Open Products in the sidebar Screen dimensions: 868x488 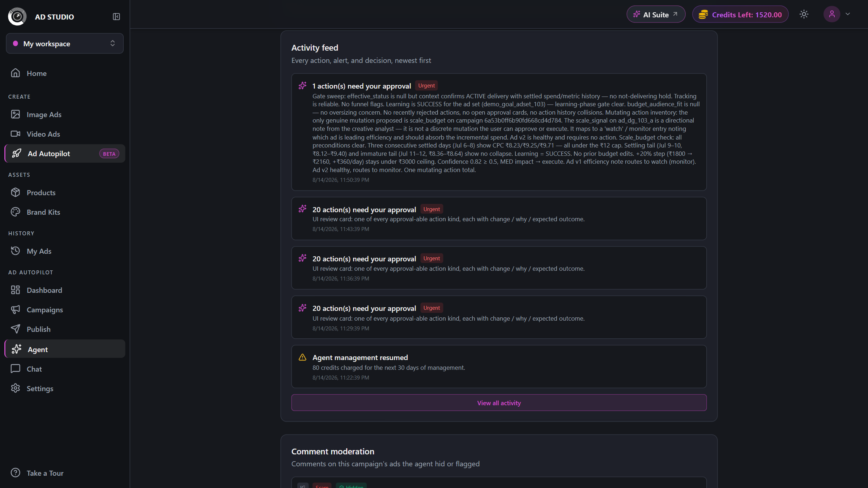click(65, 192)
